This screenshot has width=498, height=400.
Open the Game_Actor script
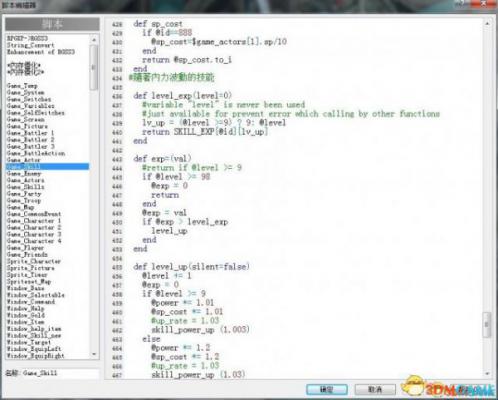tap(23, 160)
